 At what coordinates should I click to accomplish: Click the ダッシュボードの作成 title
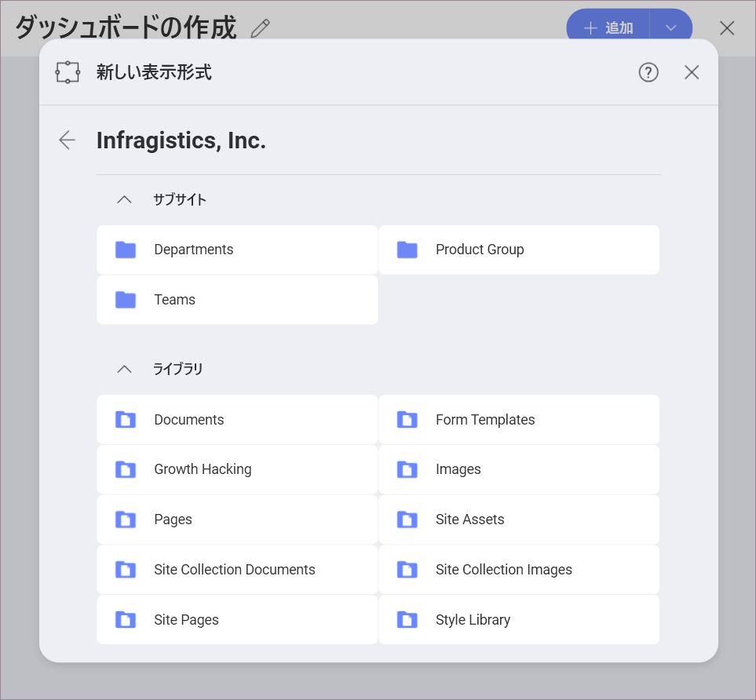pyautogui.click(x=126, y=27)
